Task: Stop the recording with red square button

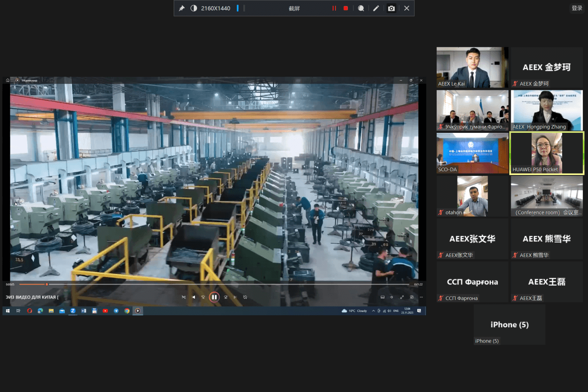Action: click(x=346, y=8)
